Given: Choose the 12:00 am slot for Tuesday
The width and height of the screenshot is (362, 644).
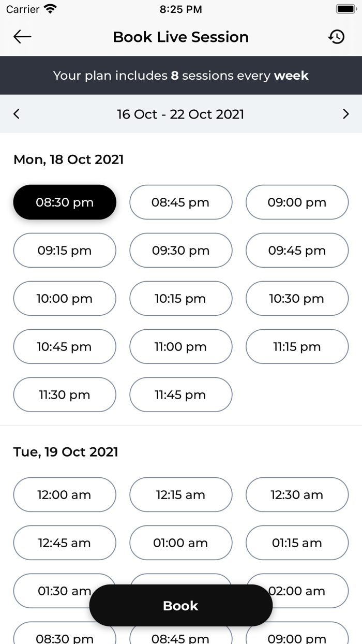Looking at the screenshot, I should pos(64,494).
